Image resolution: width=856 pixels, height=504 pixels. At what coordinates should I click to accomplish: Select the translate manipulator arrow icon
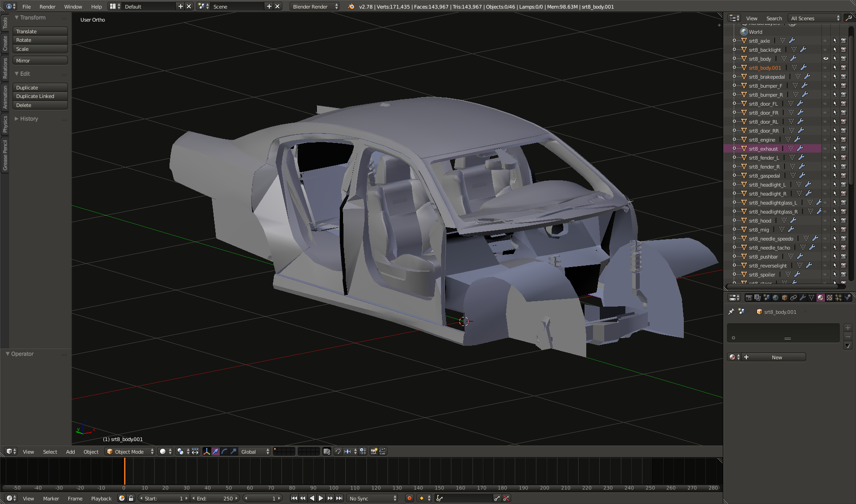click(x=215, y=451)
